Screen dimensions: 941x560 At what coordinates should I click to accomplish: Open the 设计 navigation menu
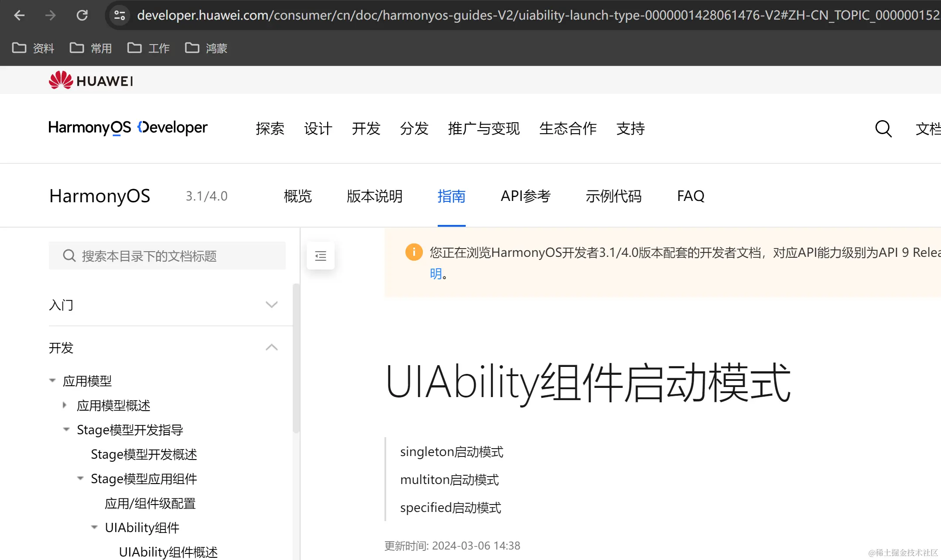[x=318, y=128]
